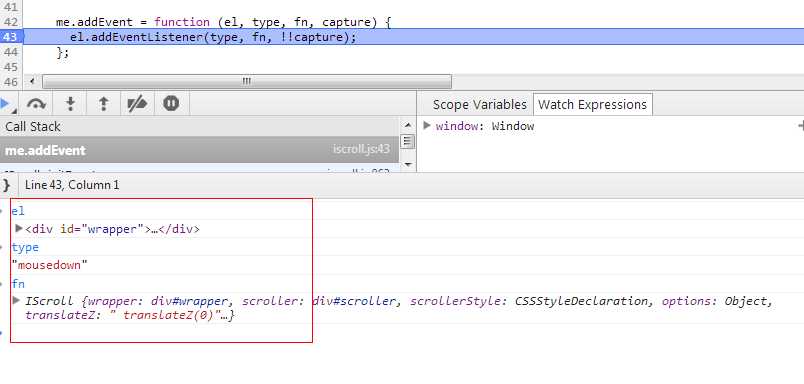Expand the div id="wrapper" console result
This screenshot has height=384, width=804.
(19, 229)
